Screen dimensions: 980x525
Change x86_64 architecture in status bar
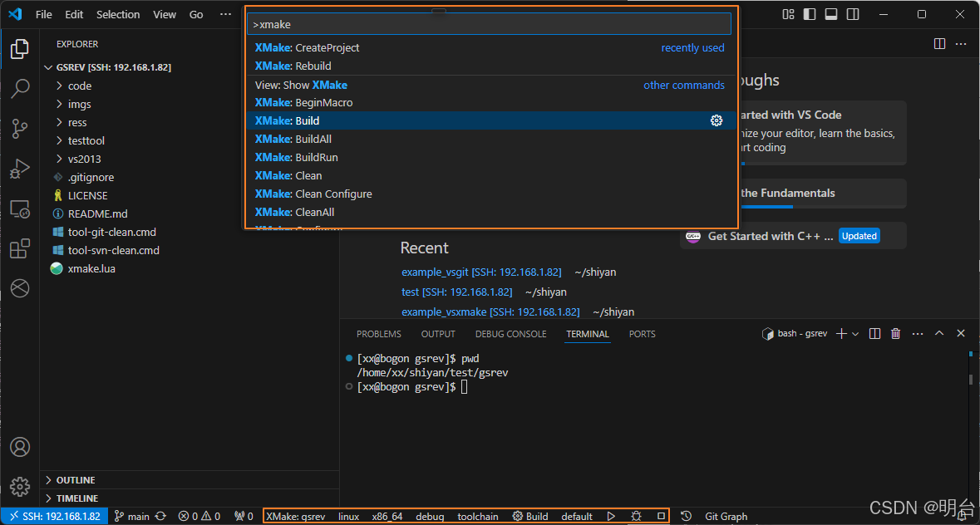pos(387,516)
